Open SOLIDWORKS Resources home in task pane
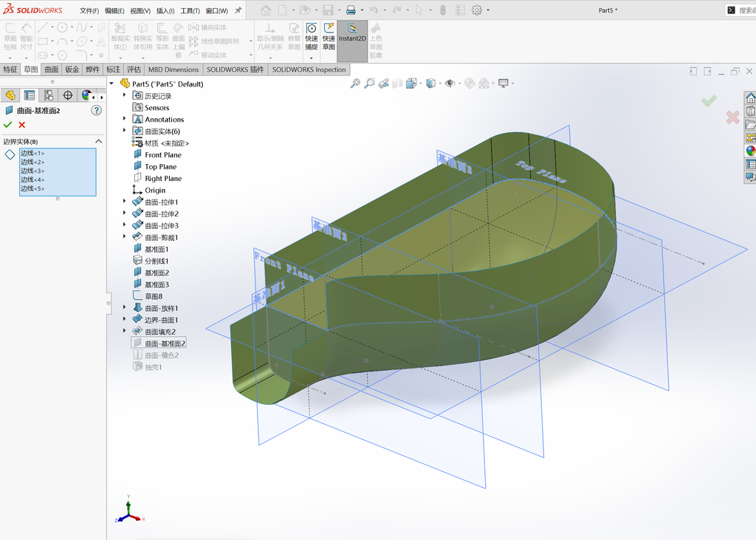 [x=750, y=98]
